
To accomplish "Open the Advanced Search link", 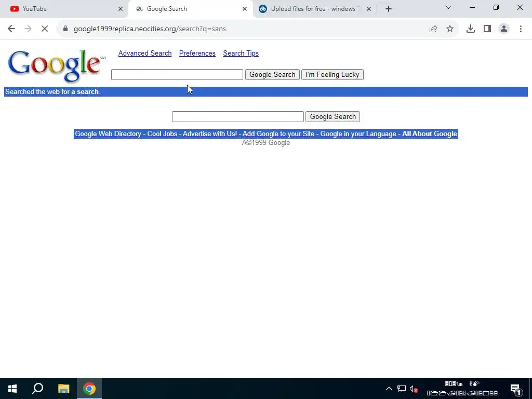I will coord(145,54).
